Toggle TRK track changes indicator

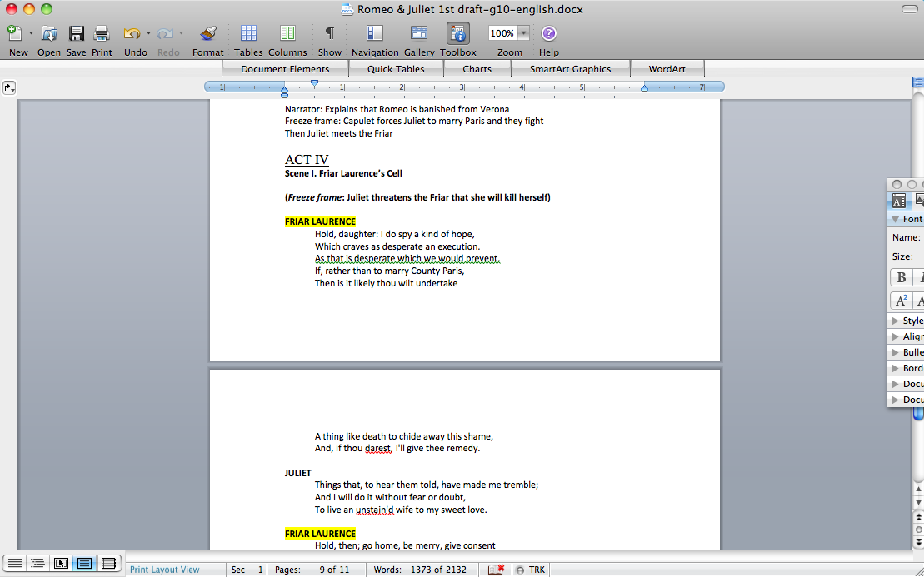pyautogui.click(x=531, y=570)
